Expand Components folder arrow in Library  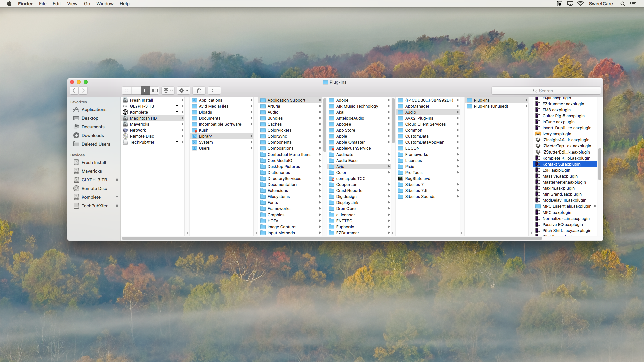pos(320,142)
